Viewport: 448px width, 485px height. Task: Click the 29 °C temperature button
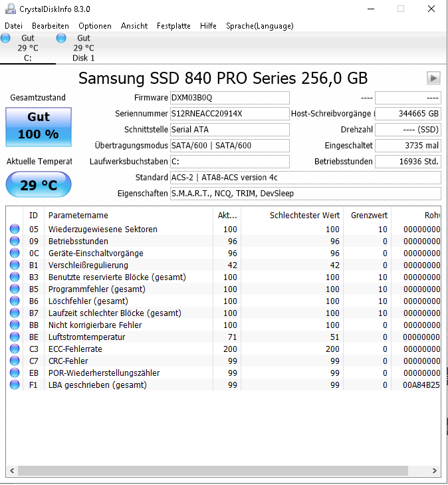click(39, 185)
